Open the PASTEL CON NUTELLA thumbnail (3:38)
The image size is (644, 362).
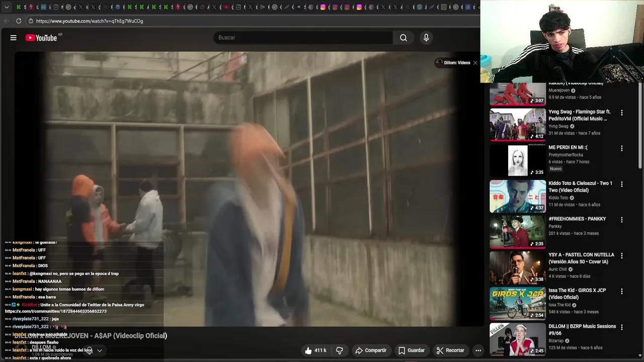[518, 267]
